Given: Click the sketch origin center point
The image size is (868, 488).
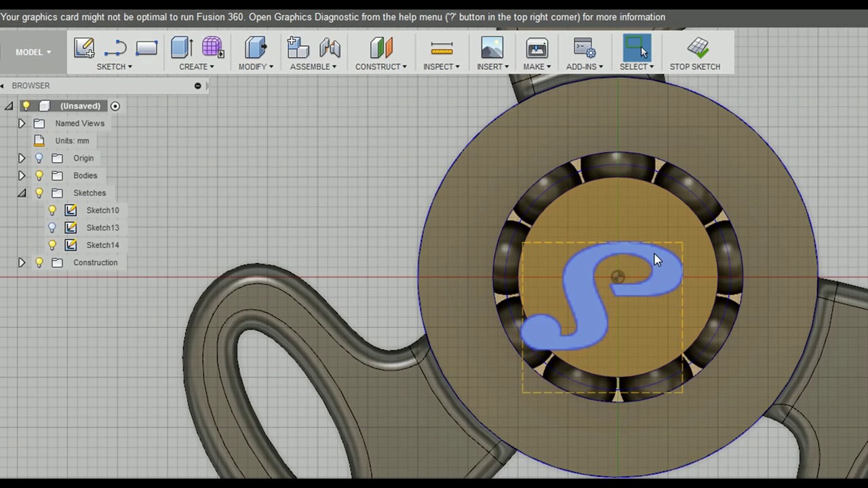Looking at the screenshot, I should pos(617,277).
